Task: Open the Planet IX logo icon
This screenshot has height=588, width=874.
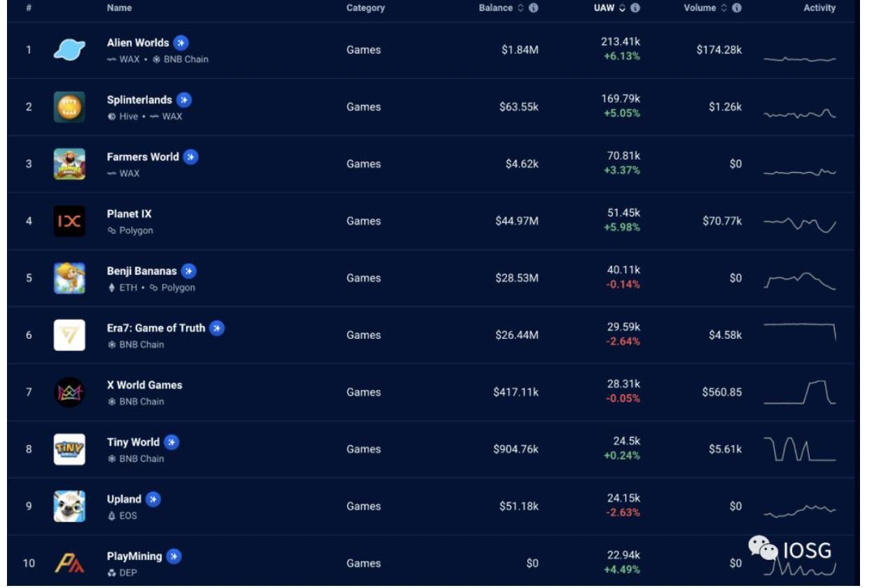Action: (x=69, y=221)
